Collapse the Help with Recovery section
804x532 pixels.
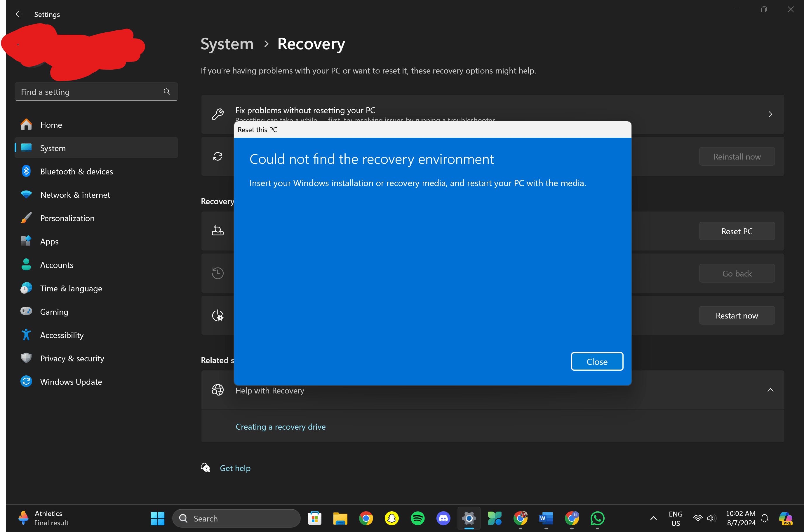pyautogui.click(x=770, y=390)
